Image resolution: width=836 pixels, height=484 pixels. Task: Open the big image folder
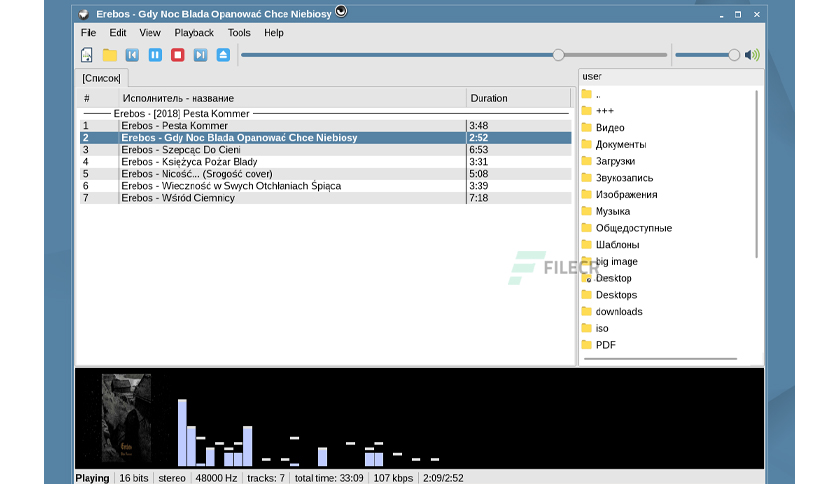tap(609, 262)
